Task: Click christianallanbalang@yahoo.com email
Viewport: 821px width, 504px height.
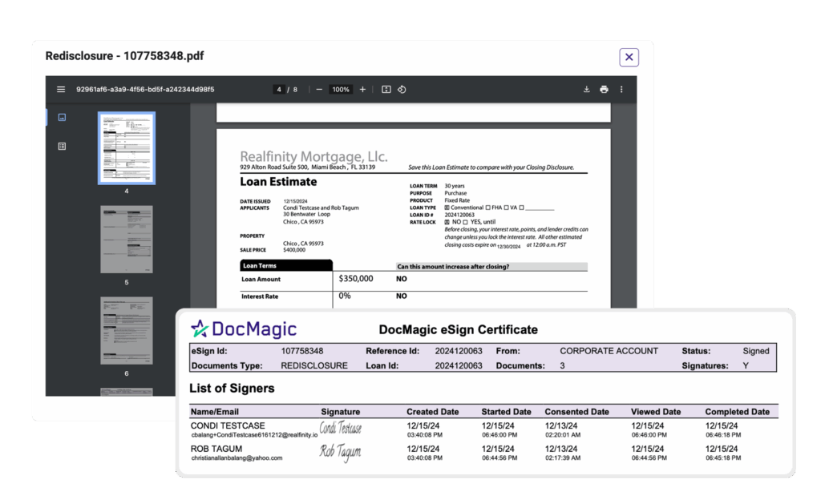Action: (237, 458)
